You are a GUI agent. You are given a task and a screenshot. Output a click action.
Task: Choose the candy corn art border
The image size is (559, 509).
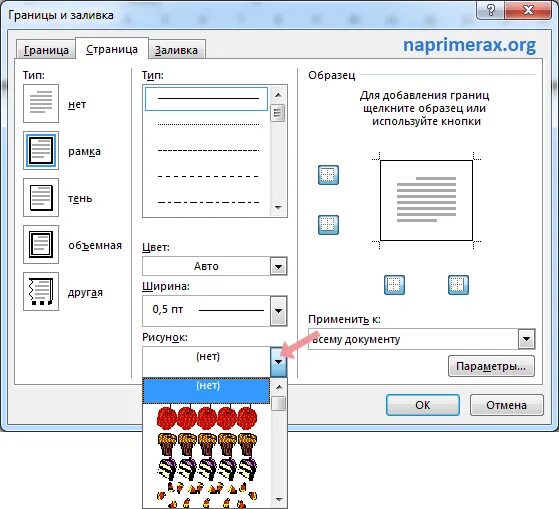[207, 495]
